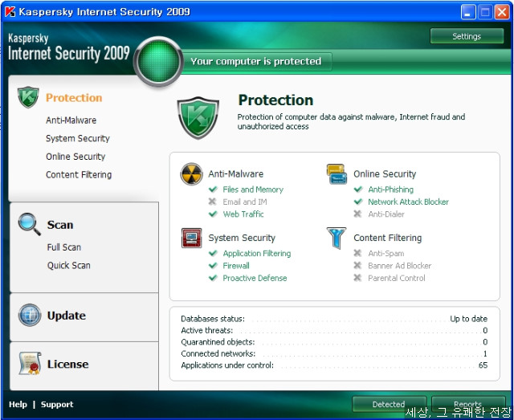This screenshot has width=514, height=420.
Task: Open the Reports button
Action: (x=468, y=404)
